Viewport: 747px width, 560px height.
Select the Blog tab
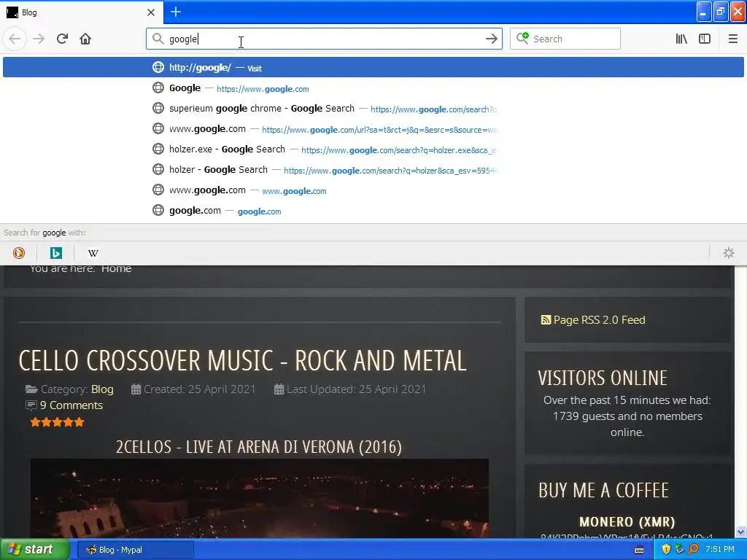81,12
